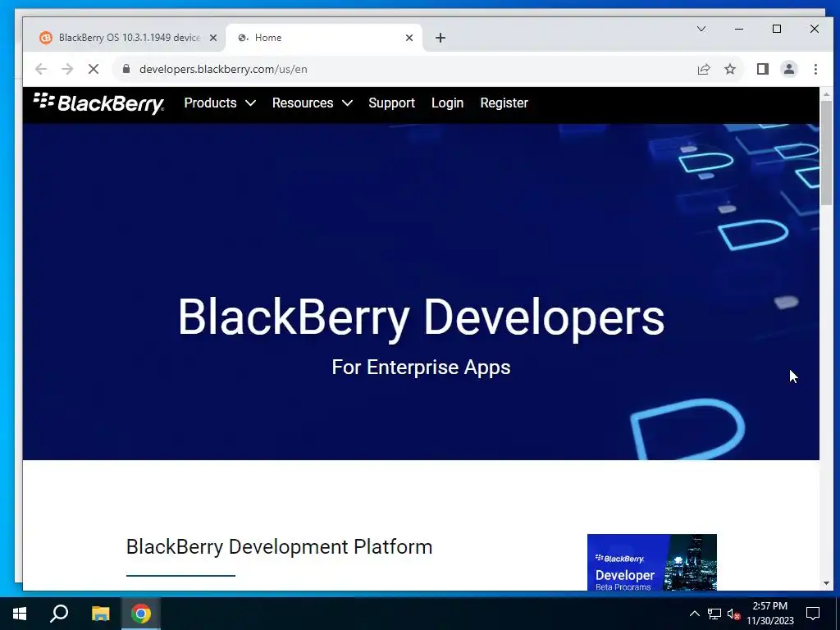The height and width of the screenshot is (630, 840).
Task: Click the BlackBerry Development Platform heading
Action: coord(279,547)
